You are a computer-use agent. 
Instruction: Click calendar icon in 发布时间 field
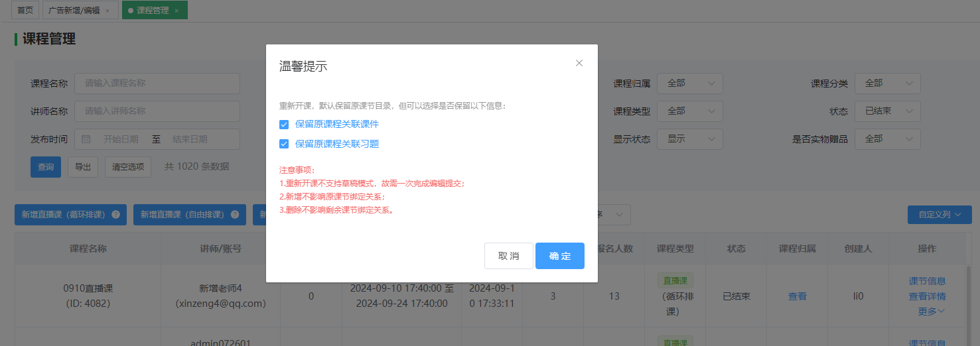[x=86, y=139]
